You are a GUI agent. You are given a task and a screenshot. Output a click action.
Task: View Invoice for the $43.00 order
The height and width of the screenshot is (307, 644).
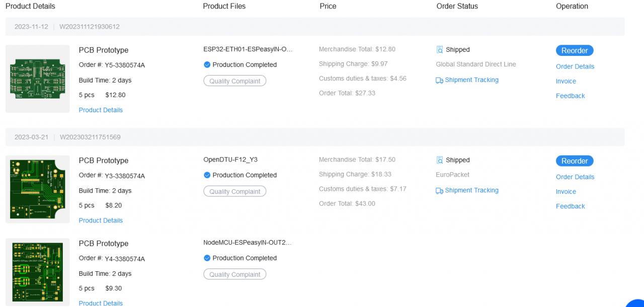click(566, 192)
